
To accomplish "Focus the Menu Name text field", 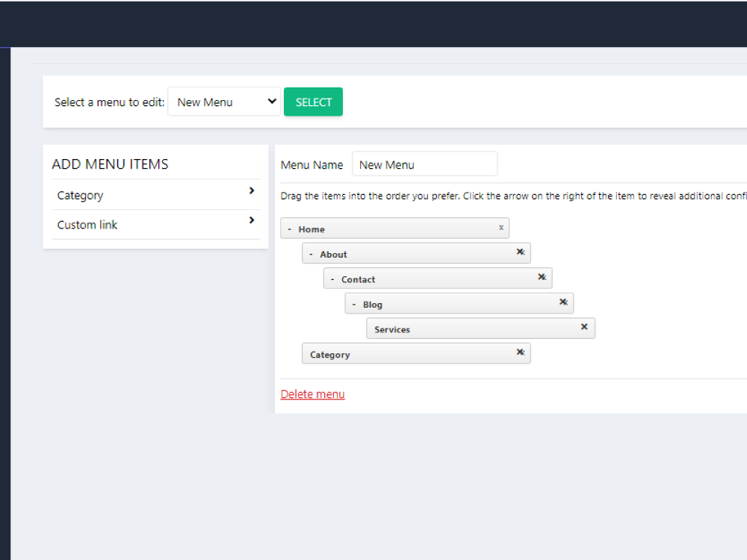I will [424, 164].
